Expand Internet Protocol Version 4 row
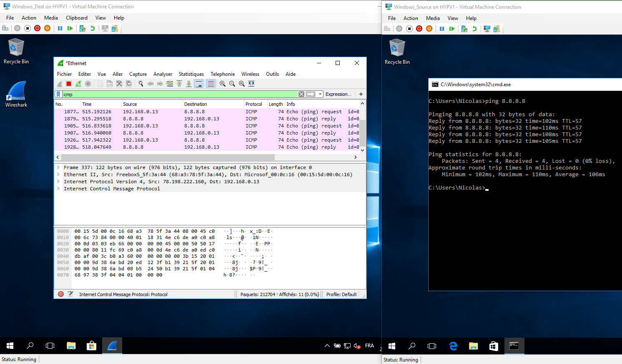This screenshot has height=364, width=622. tap(58, 182)
